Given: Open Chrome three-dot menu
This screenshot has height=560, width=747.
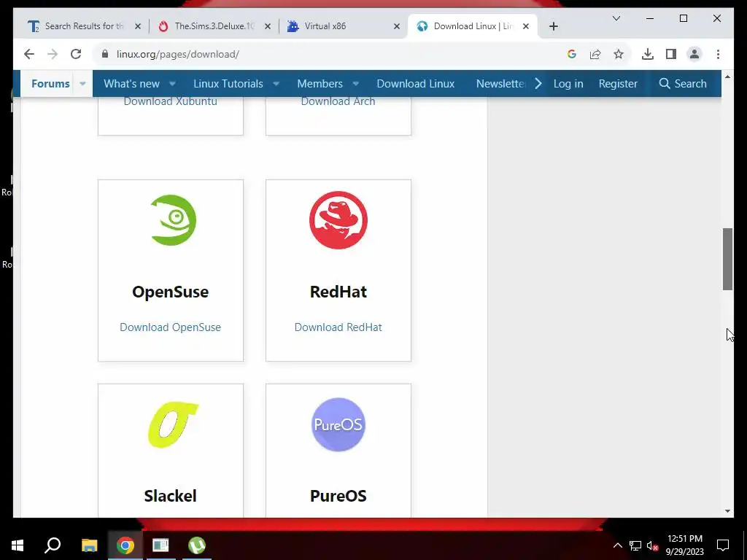Looking at the screenshot, I should (x=718, y=54).
